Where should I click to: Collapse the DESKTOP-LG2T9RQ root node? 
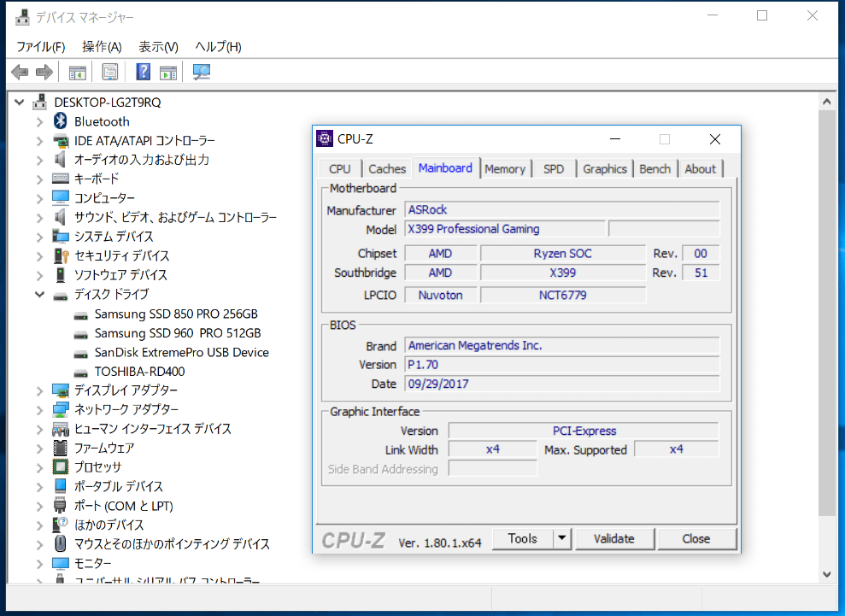(20, 102)
